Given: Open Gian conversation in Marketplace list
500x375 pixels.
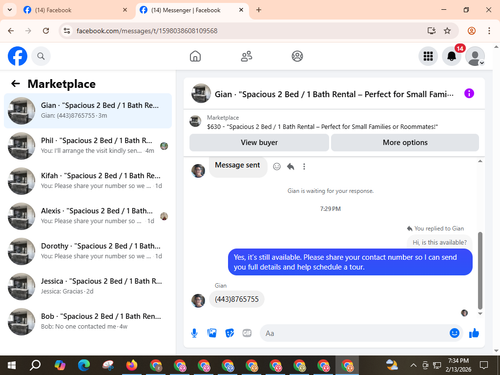Looking at the screenshot, I should [x=88, y=111].
